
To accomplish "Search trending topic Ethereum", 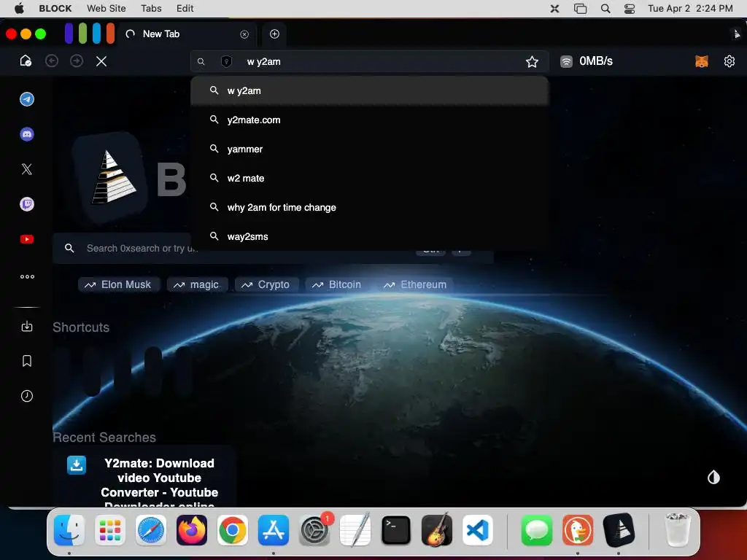I will (416, 284).
